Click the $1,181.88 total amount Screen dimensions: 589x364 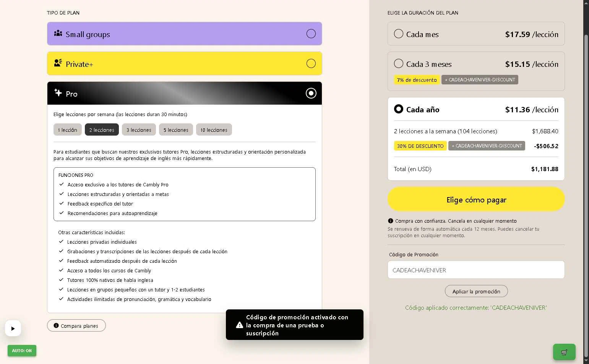545,169
